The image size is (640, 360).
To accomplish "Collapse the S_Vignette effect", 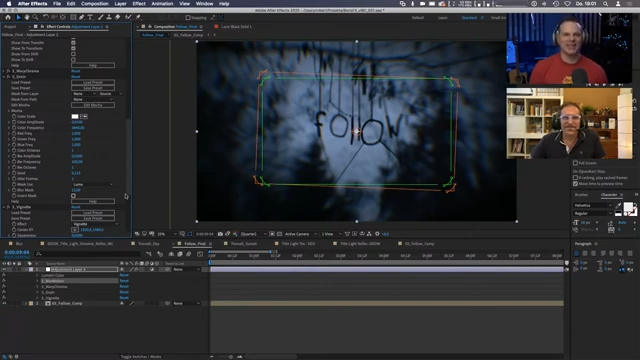I will (4, 207).
